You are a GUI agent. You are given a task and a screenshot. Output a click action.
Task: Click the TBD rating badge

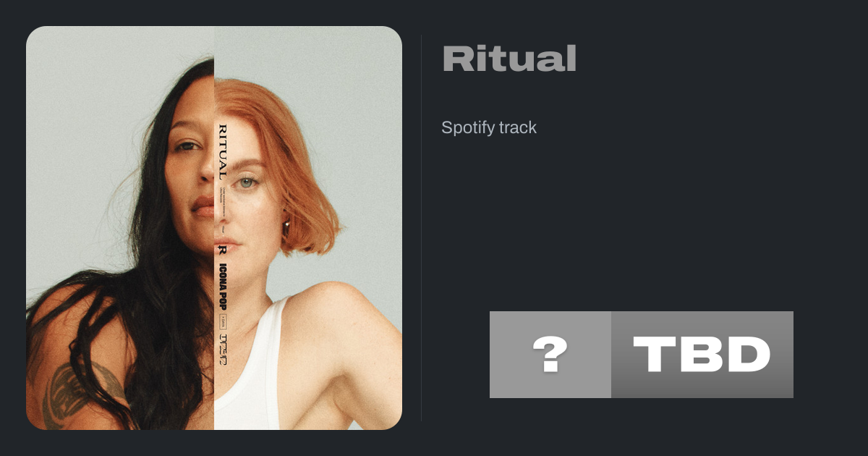702,355
